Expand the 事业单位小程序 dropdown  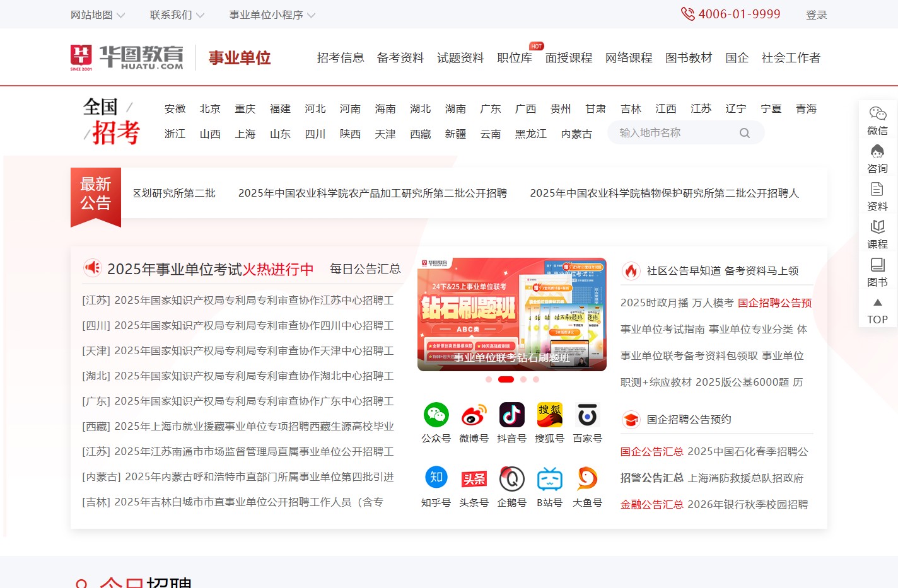click(272, 14)
